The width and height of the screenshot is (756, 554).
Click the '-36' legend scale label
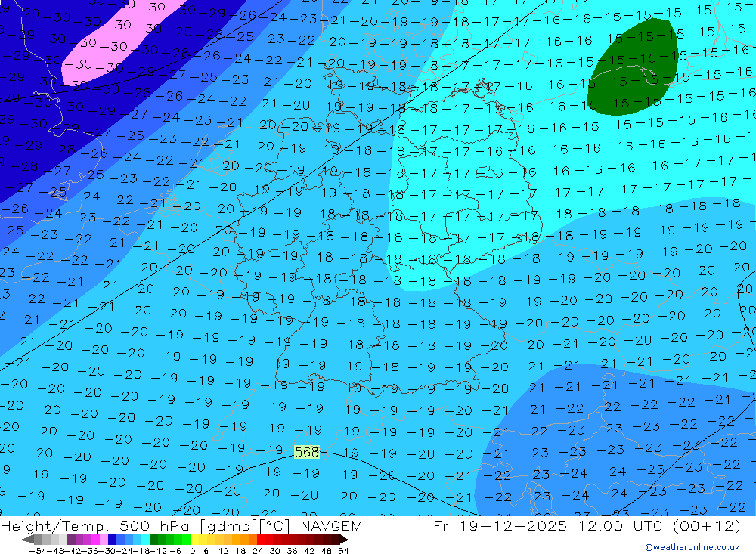pyautogui.click(x=90, y=551)
